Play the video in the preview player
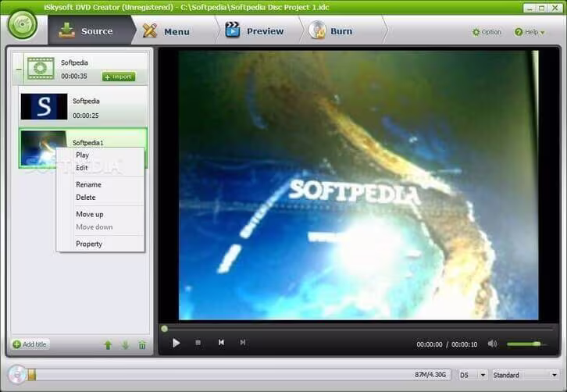 click(176, 343)
